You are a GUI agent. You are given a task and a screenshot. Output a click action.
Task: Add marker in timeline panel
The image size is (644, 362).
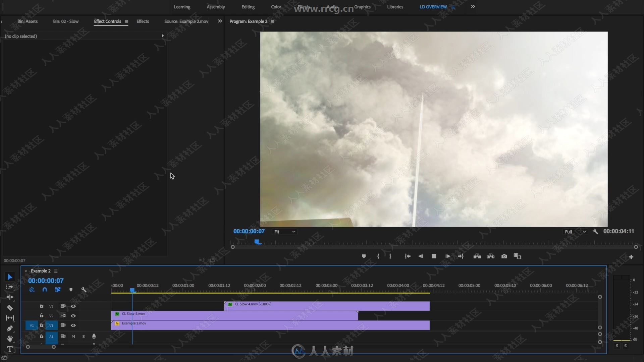pos(71,290)
